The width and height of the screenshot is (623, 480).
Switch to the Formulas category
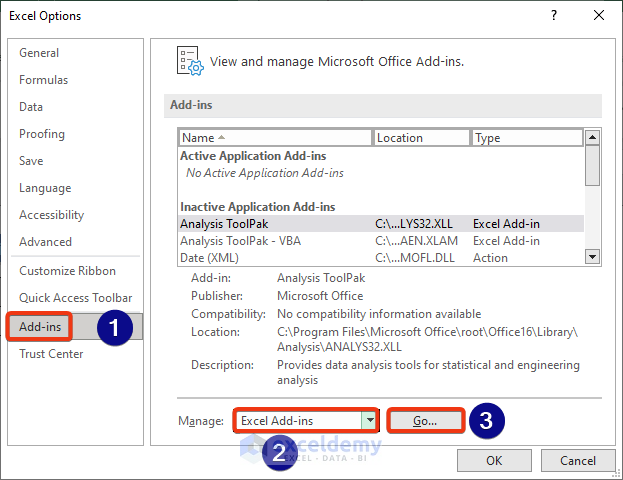pyautogui.click(x=44, y=80)
